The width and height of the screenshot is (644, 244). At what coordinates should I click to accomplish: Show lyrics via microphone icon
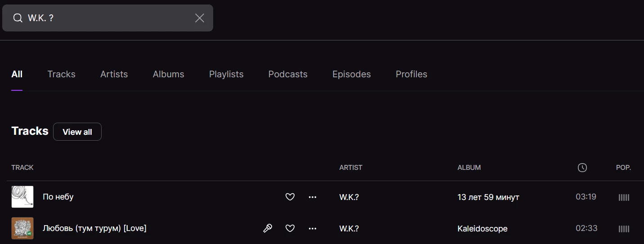coord(268,228)
